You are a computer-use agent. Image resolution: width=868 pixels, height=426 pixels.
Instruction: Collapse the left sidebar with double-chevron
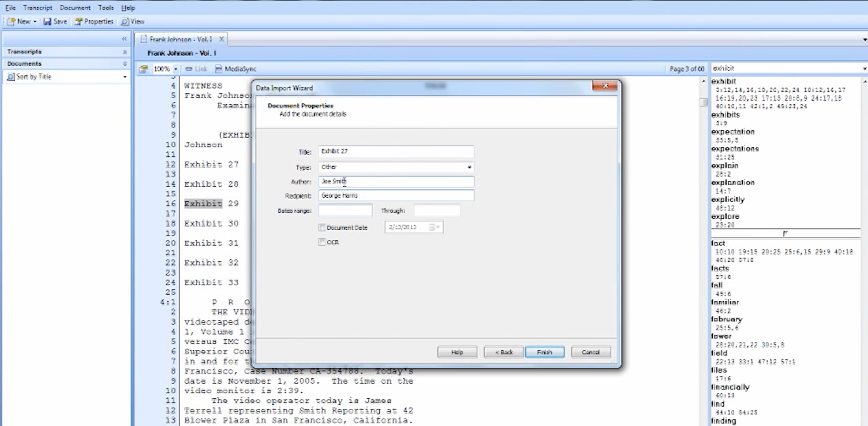click(124, 39)
